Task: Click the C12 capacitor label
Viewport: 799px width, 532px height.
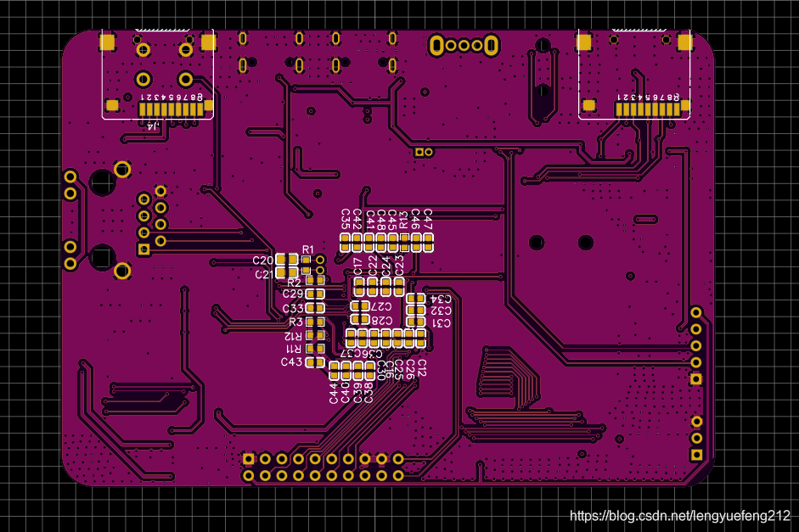Action: [422, 368]
